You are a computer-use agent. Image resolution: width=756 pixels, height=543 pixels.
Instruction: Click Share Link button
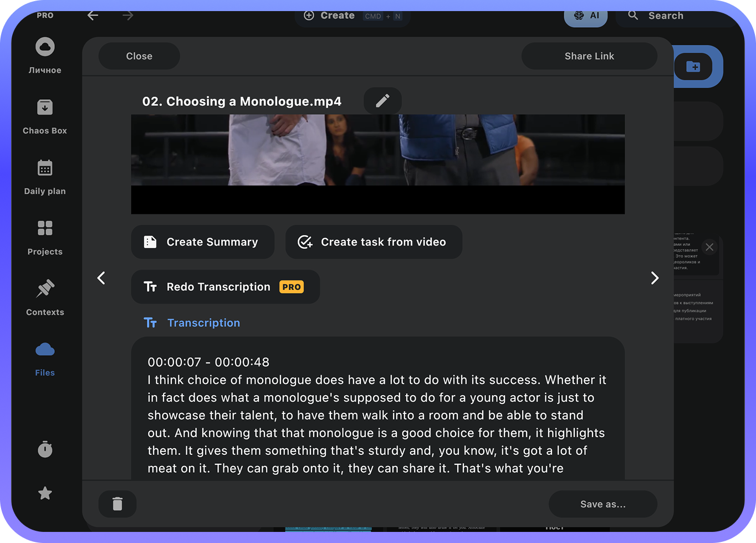[x=589, y=56]
